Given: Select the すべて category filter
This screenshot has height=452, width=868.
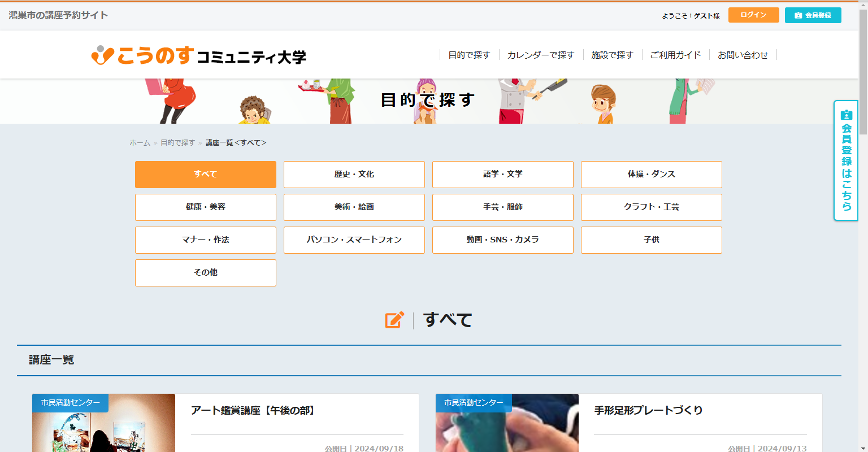Looking at the screenshot, I should [x=206, y=175].
